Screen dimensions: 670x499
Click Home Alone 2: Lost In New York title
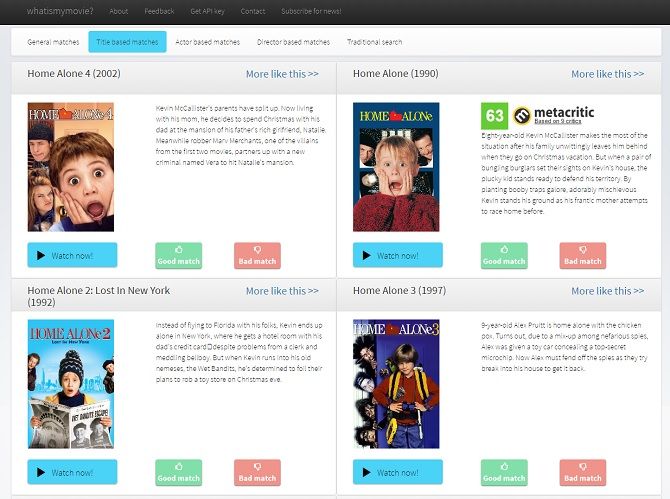(x=99, y=296)
